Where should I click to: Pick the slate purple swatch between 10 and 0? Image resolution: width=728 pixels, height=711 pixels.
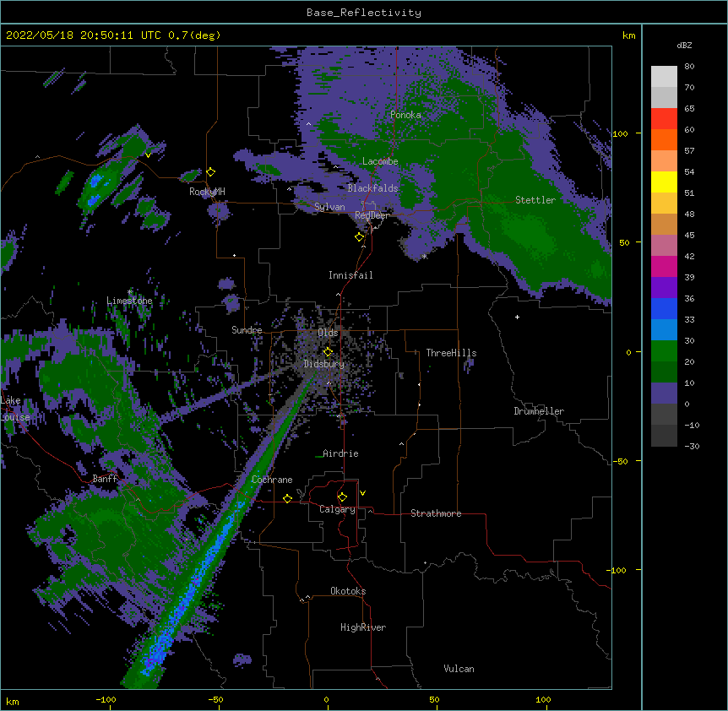pos(664,393)
